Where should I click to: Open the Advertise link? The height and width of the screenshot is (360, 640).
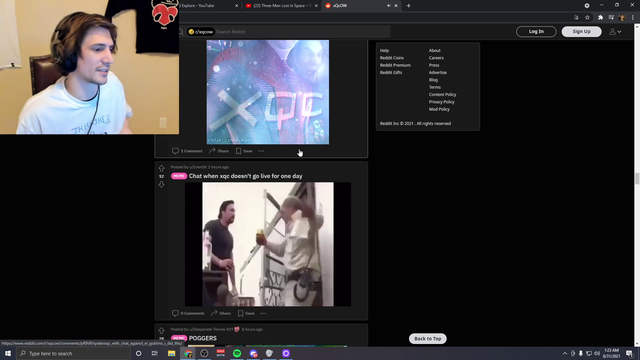[x=438, y=73]
